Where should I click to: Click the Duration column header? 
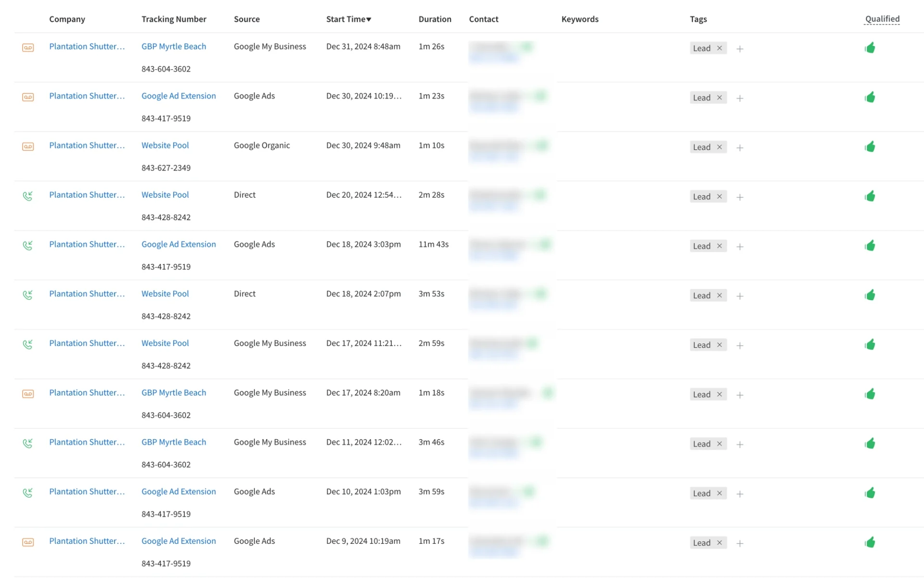click(x=435, y=19)
